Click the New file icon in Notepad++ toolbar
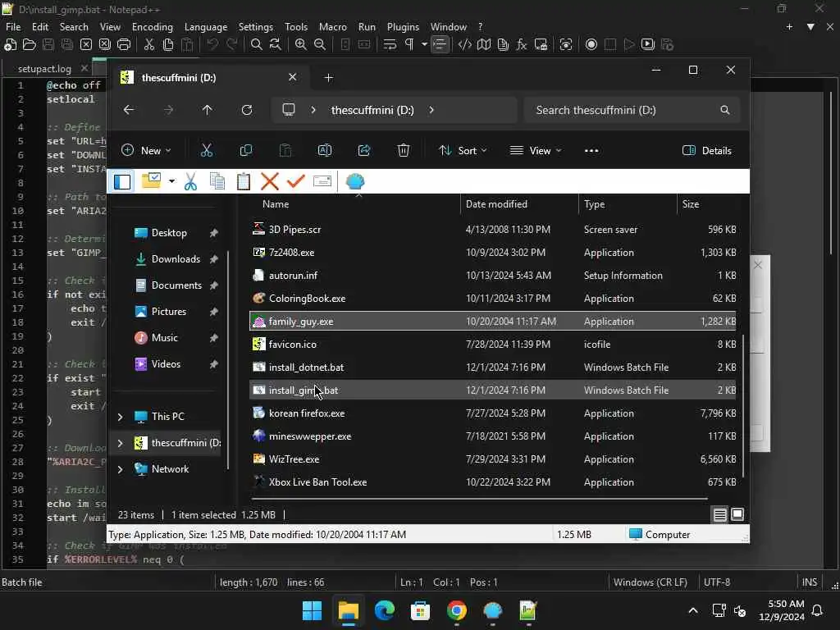Image resolution: width=840 pixels, height=630 pixels. 10,44
